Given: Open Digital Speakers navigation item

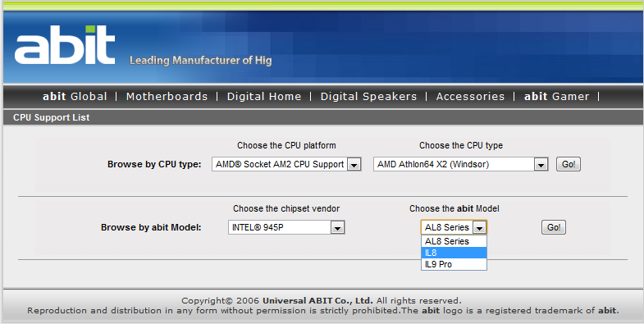Looking at the screenshot, I should point(368,97).
